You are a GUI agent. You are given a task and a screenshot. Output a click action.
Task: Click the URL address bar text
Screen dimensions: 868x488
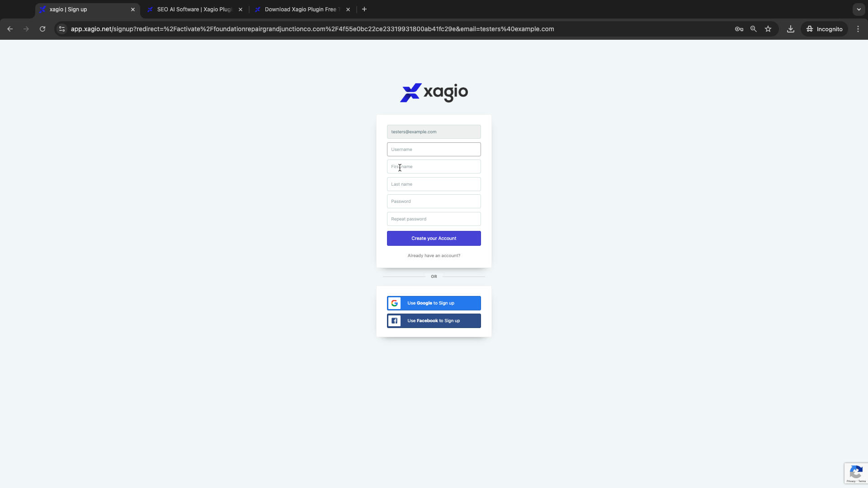point(312,29)
